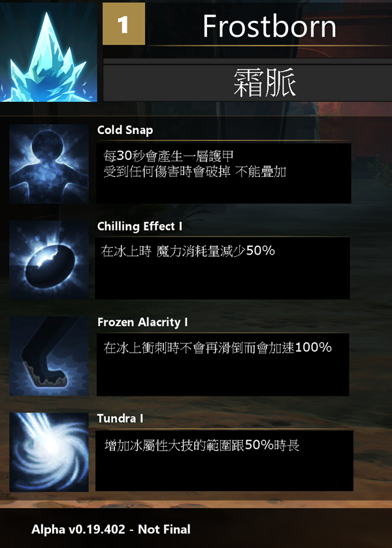Click the Tundra 50% duration description box
The height and width of the screenshot is (548, 392).
(x=224, y=460)
